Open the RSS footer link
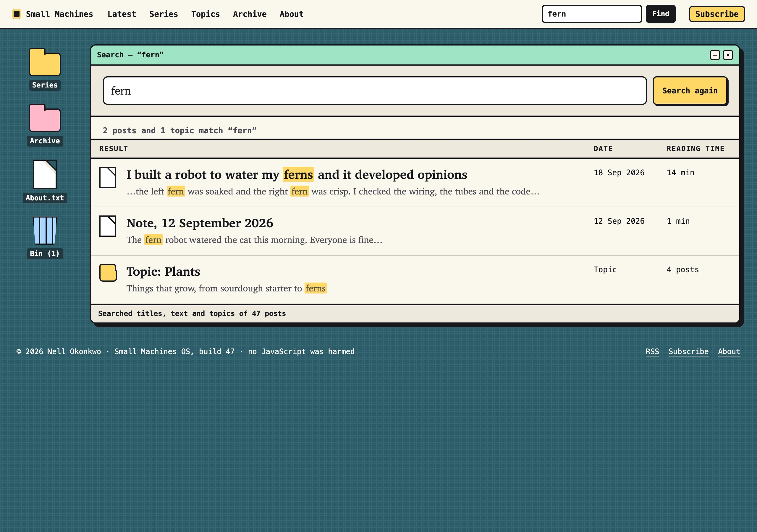 coord(652,351)
